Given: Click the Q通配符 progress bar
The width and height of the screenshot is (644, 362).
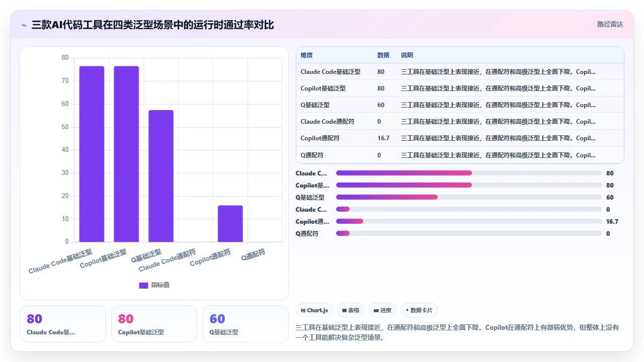Looking at the screenshot, I should click(469, 233).
